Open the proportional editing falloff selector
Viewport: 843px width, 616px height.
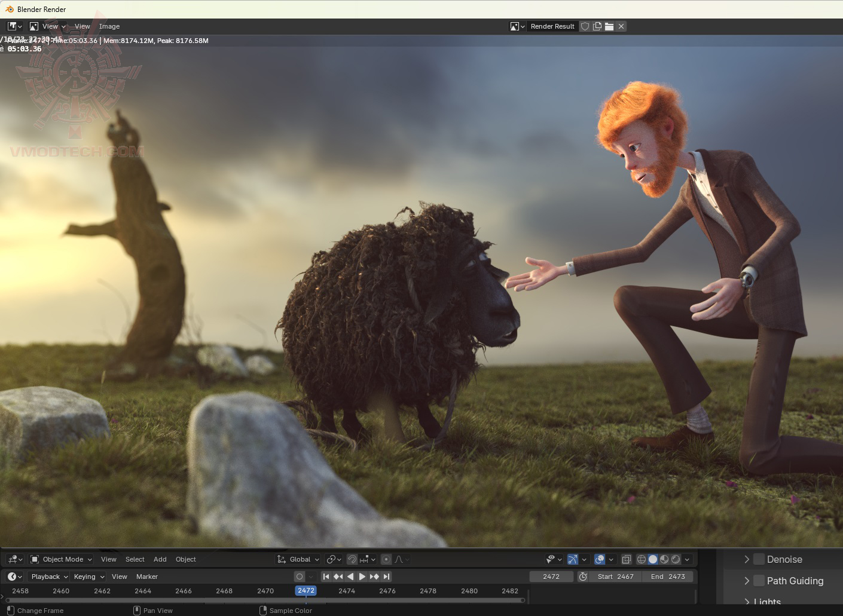click(402, 559)
